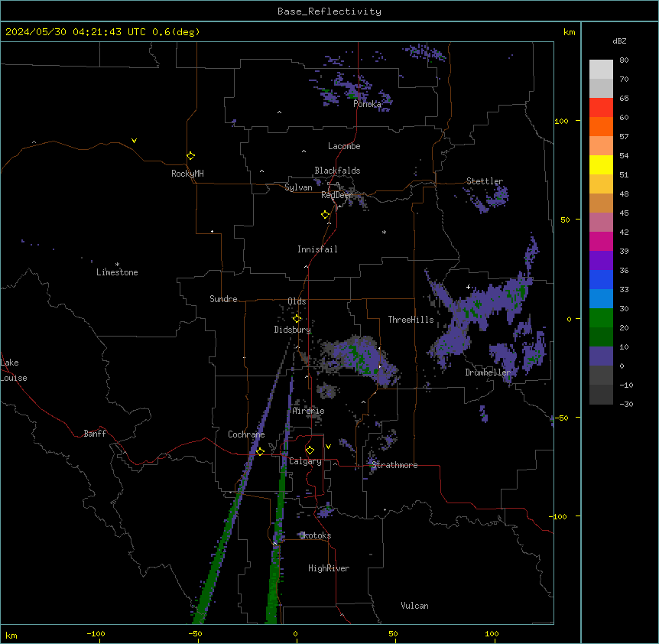Select the white plus marker north of Drumheller
Viewport: 659px width, 644px height.
tap(468, 287)
